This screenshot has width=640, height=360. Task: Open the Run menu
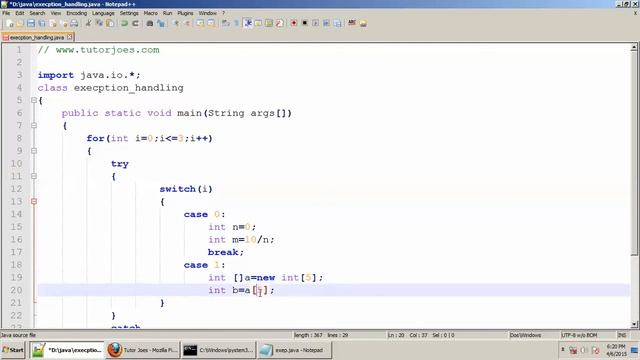click(167, 13)
